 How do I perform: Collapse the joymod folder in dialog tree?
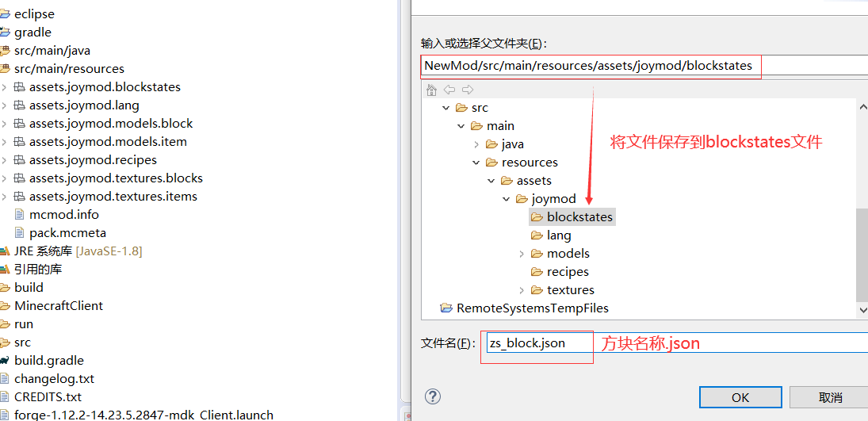(506, 199)
